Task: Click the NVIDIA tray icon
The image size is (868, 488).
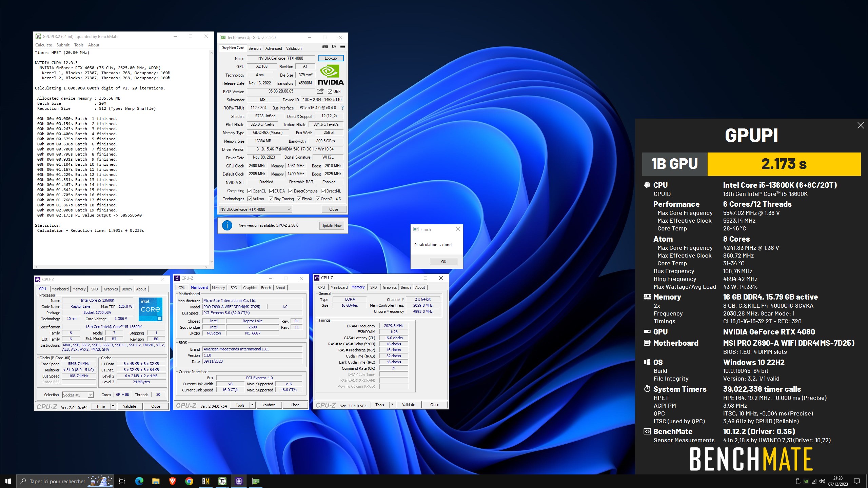Action: 806,482
